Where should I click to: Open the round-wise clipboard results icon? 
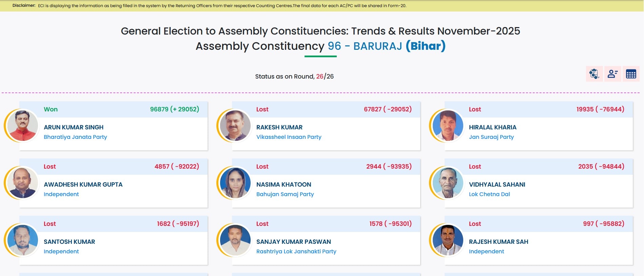[x=594, y=74]
